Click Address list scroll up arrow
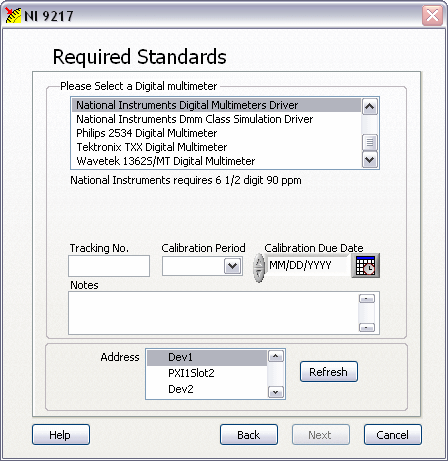Viewport: 448px width, 461px height. coord(275,356)
